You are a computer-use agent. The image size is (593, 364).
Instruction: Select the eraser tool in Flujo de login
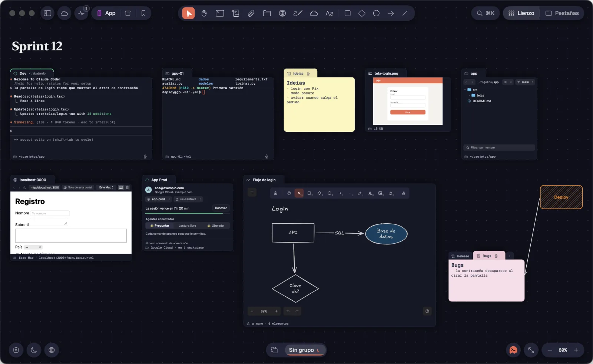391,193
